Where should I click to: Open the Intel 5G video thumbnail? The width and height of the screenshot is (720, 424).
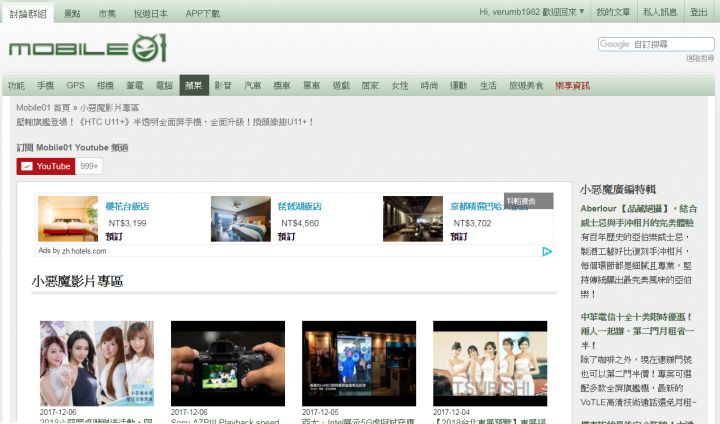[x=359, y=363]
